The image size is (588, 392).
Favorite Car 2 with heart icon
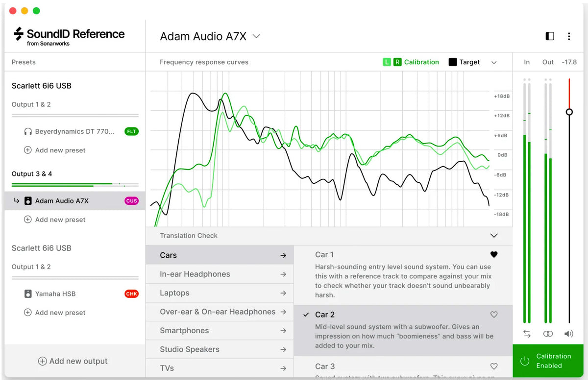(x=494, y=315)
